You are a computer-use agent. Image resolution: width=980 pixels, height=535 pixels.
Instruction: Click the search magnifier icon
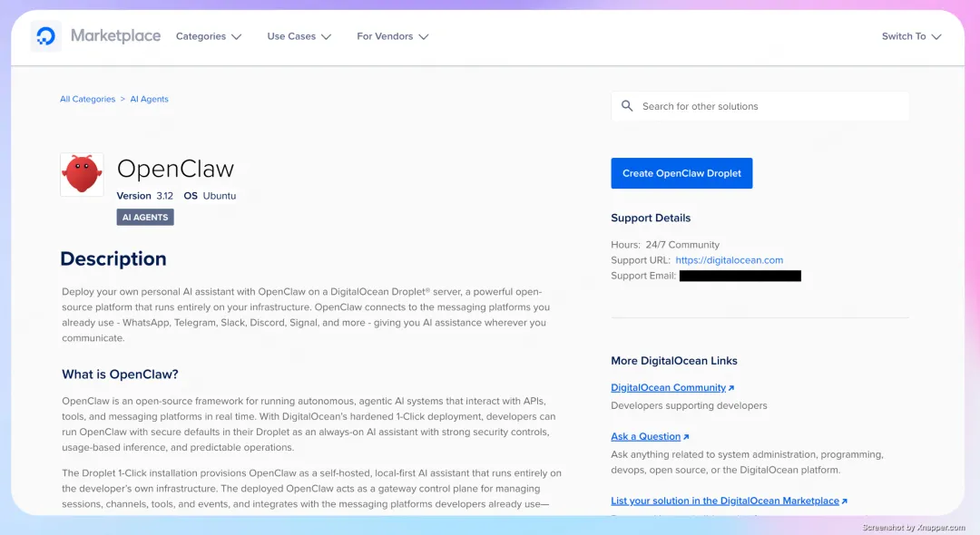click(x=627, y=106)
